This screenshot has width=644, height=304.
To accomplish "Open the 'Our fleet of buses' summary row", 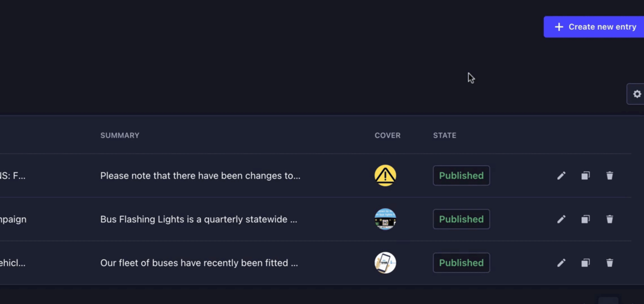I will point(316,263).
